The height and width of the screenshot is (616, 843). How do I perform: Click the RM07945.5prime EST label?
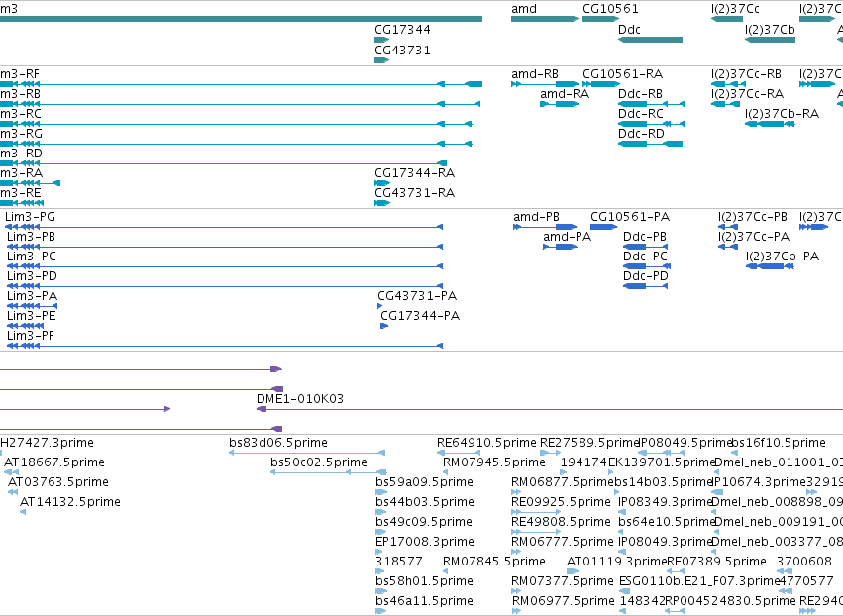click(494, 462)
